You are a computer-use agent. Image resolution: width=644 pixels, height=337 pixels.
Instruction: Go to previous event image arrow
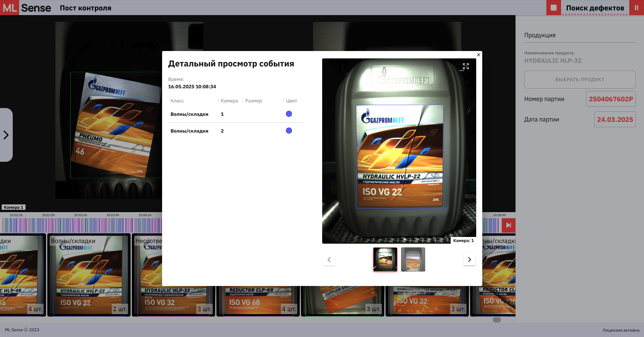(x=329, y=259)
